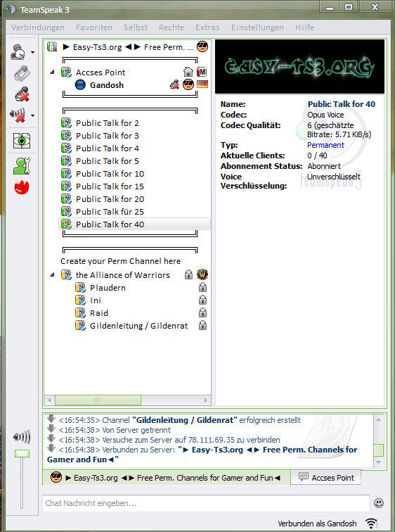Open the Hilfe menu
The height and width of the screenshot is (532, 395).
click(x=304, y=27)
